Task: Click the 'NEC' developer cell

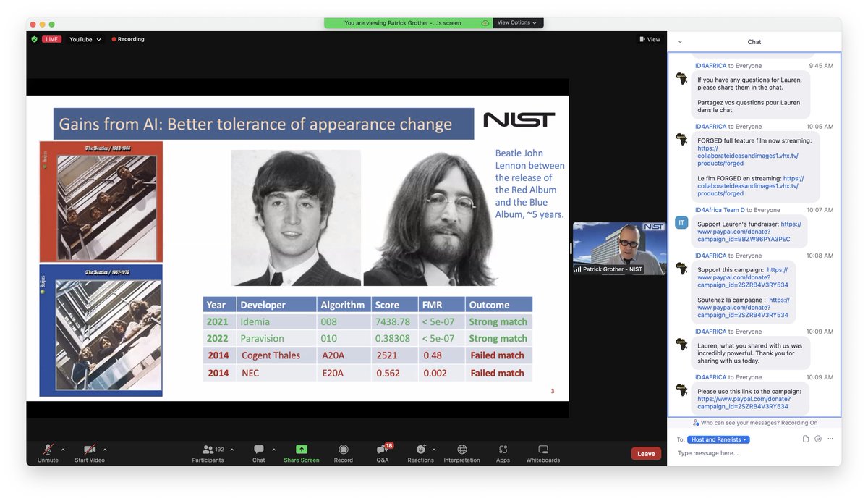Action: click(276, 373)
